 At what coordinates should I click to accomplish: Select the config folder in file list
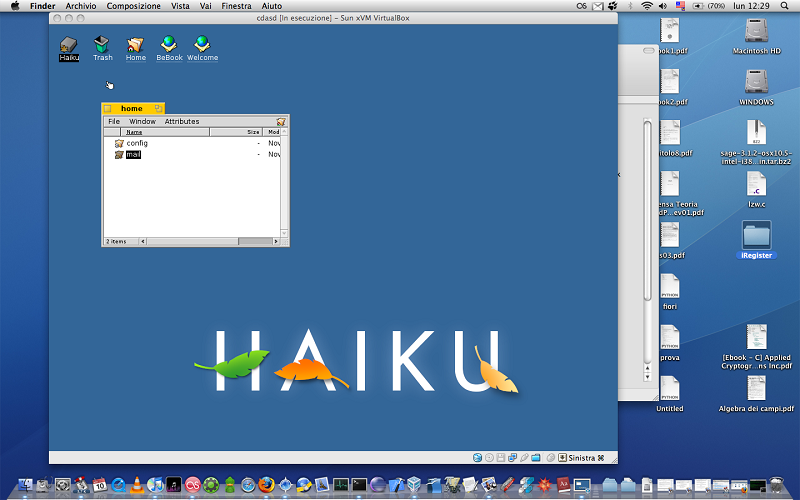(137, 143)
